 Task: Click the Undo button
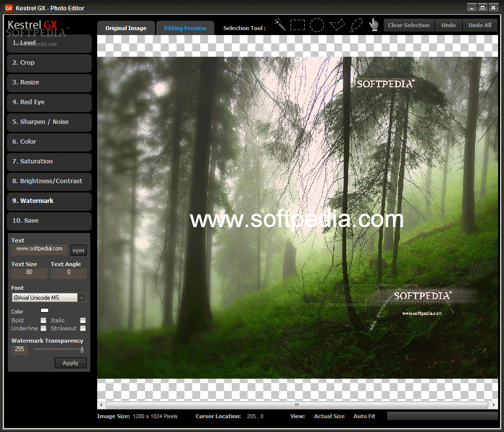pos(448,25)
